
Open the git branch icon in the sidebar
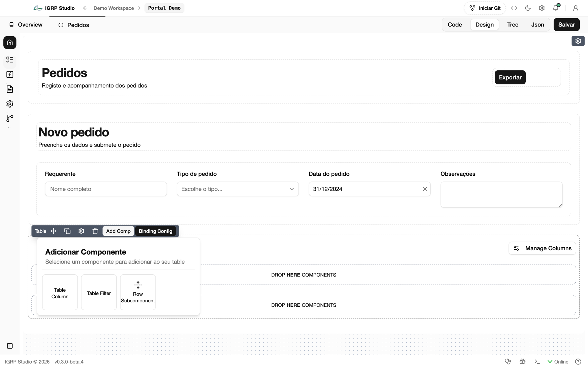point(10,119)
